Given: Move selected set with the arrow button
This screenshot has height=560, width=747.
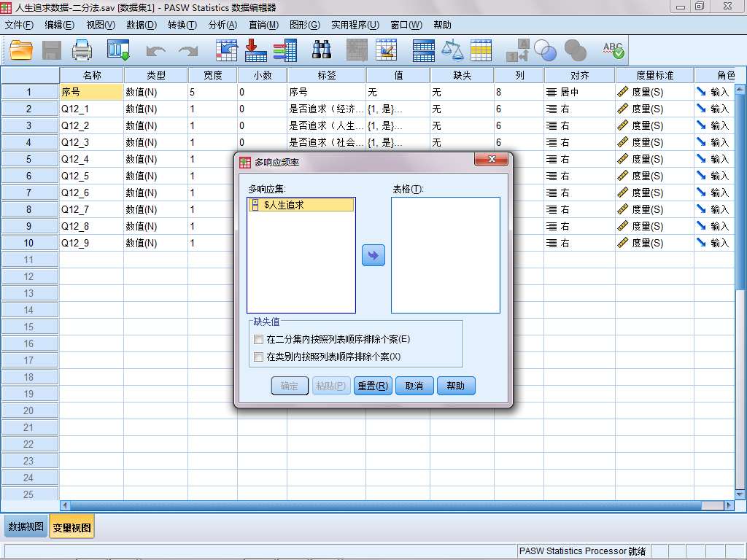Looking at the screenshot, I should 373,255.
